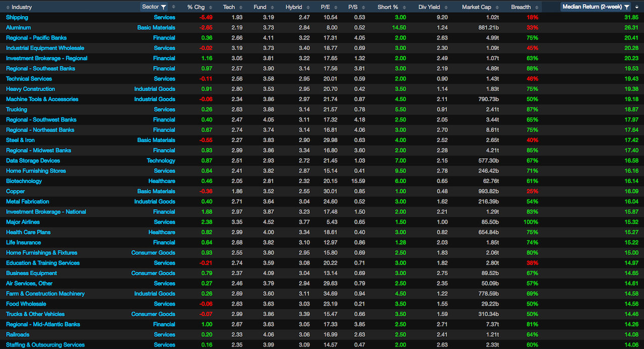Click the Div Yield column header label
The height and width of the screenshot is (349, 644).
[429, 7]
